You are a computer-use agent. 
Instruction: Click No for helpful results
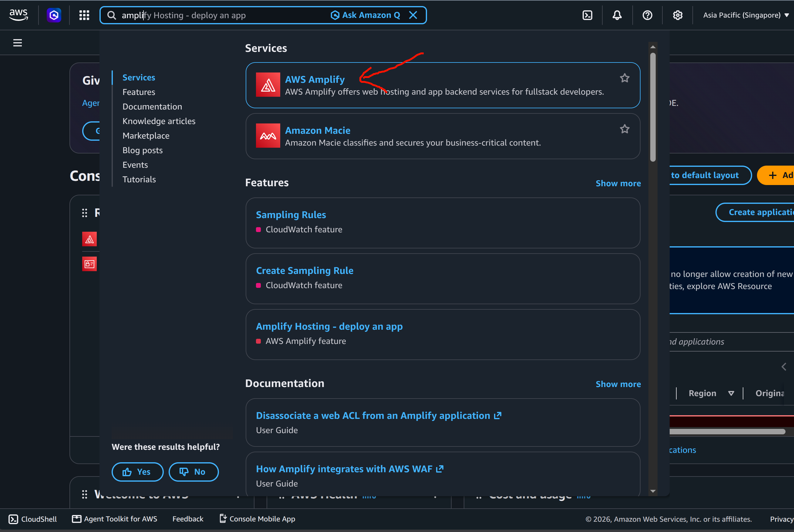193,472
